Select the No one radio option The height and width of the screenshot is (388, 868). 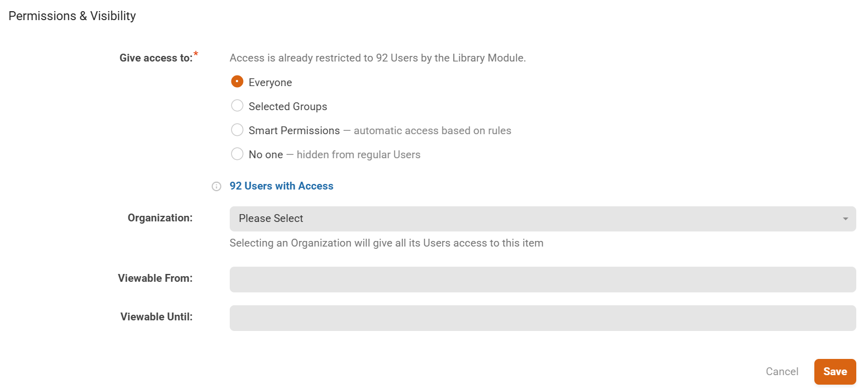point(237,154)
